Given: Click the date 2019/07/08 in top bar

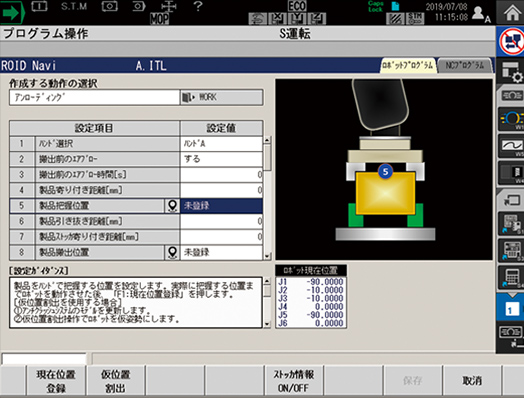Looking at the screenshot, I should 446,6.
